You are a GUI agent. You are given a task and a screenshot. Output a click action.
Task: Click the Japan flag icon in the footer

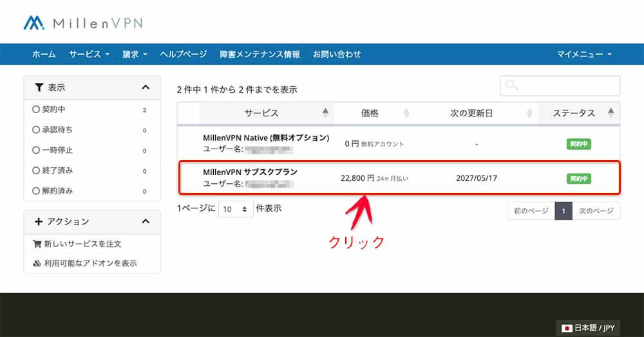[567, 328]
